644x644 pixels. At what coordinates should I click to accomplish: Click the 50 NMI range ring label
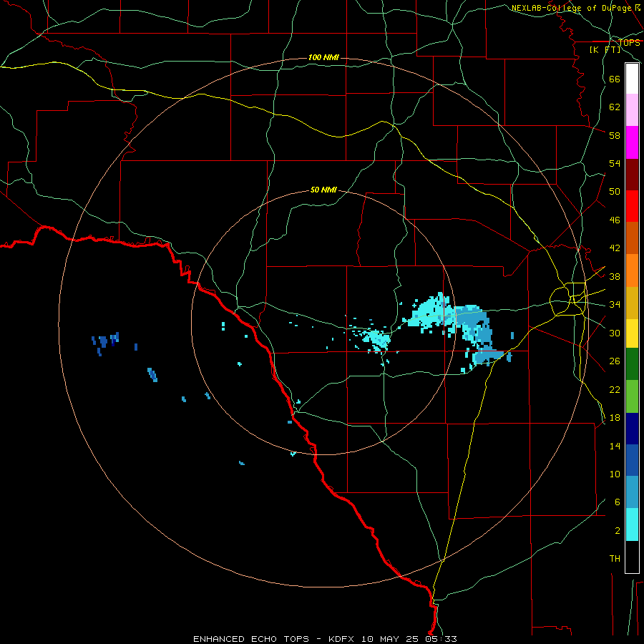323,190
